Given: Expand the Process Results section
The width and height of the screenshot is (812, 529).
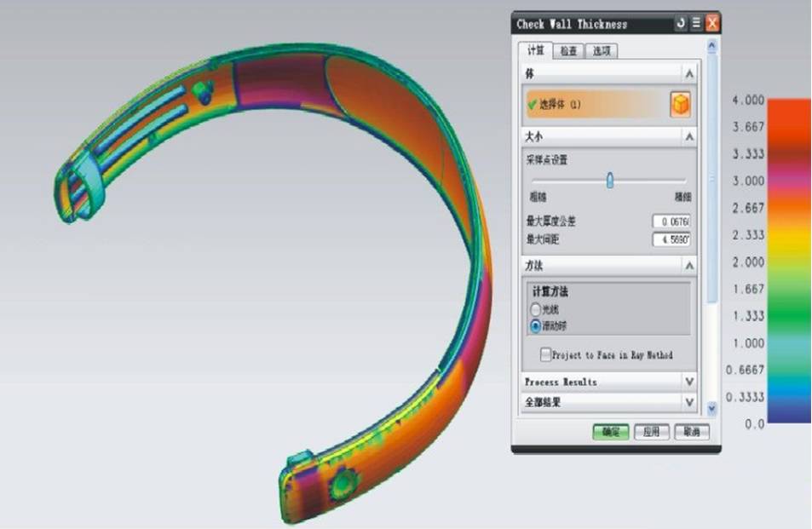Looking at the screenshot, I should pos(688,382).
